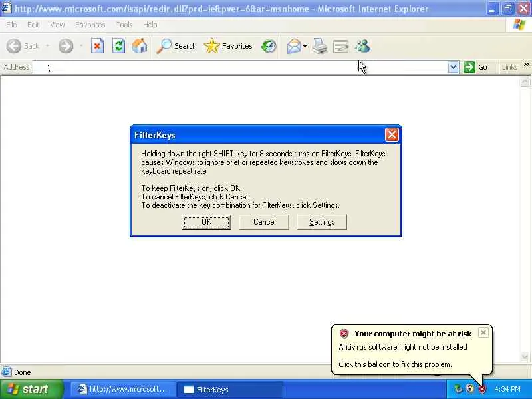
Task: Click the Windows flag logo in the menu bar
Action: tap(519, 25)
